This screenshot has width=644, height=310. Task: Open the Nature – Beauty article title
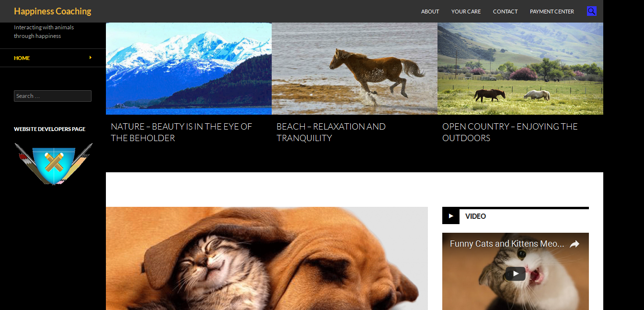181,132
